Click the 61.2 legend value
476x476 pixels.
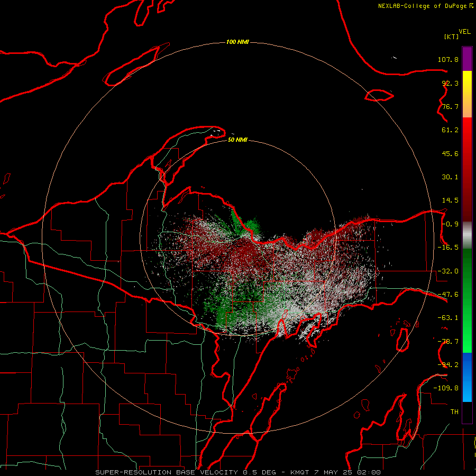pyautogui.click(x=450, y=130)
